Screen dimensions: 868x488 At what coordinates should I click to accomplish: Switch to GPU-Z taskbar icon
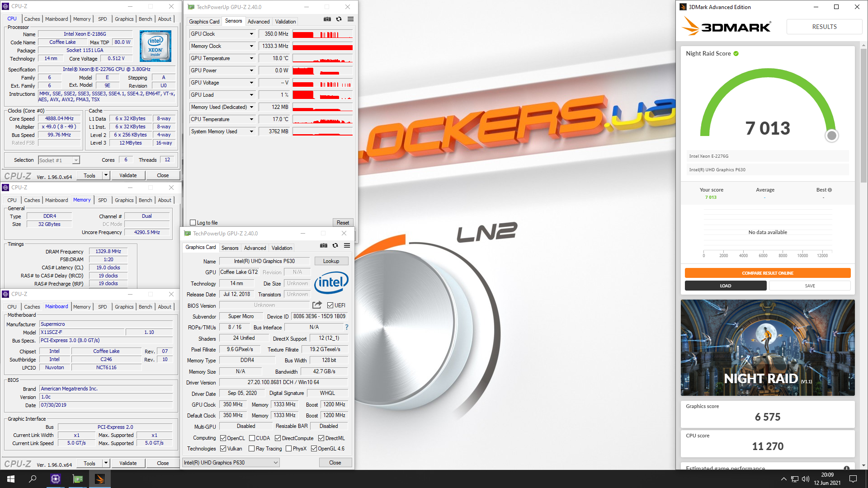click(78, 479)
